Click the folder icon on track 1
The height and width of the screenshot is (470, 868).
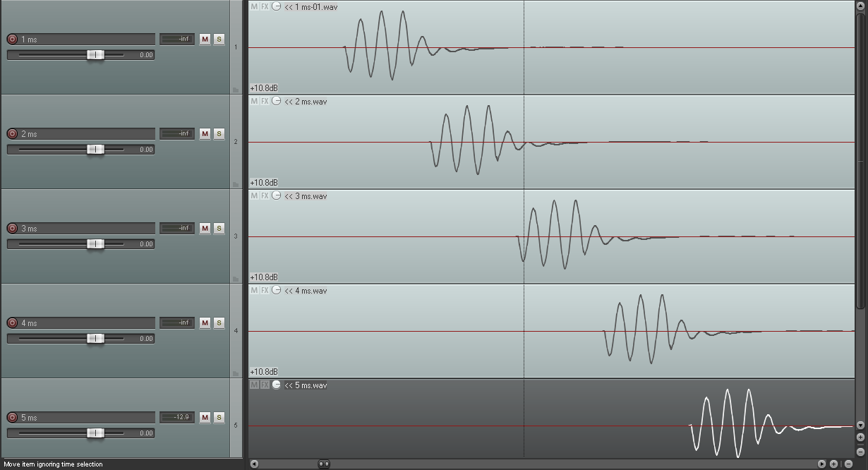click(236, 90)
